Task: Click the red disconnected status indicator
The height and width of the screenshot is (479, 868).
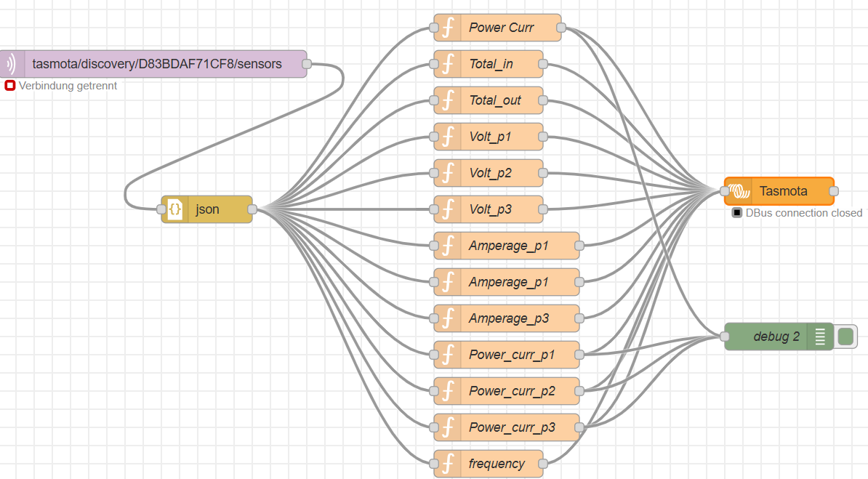Action: (x=10, y=86)
